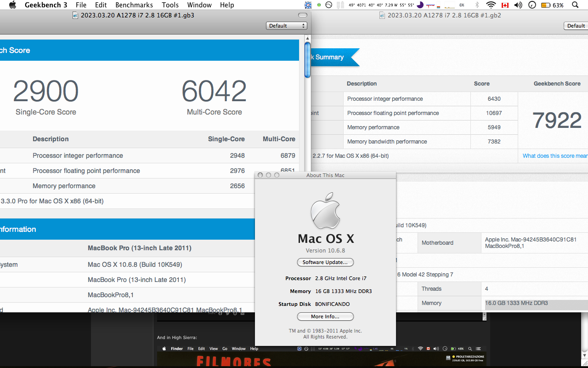Click the Apple logo in About This Mac
The width and height of the screenshot is (588, 368).
(325, 211)
